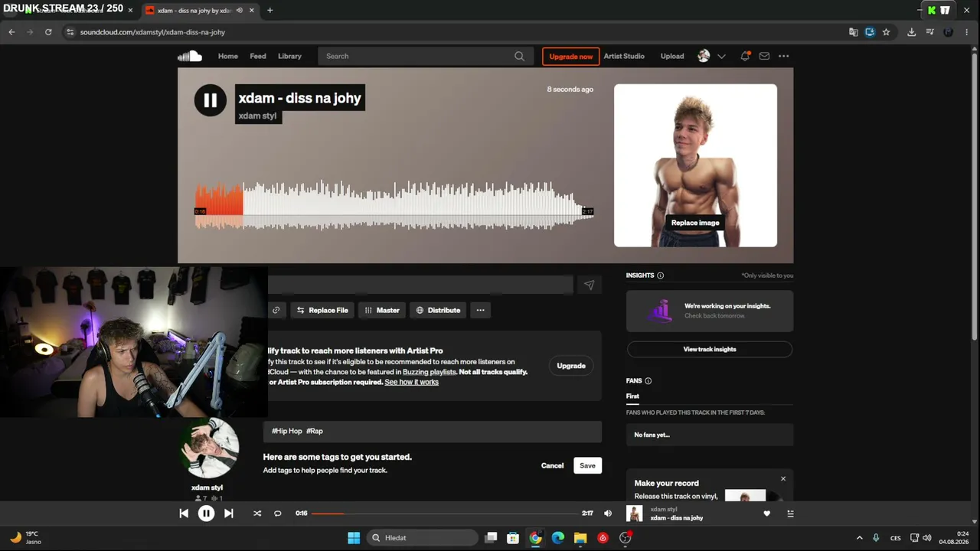Select the First fans tab

click(x=632, y=396)
